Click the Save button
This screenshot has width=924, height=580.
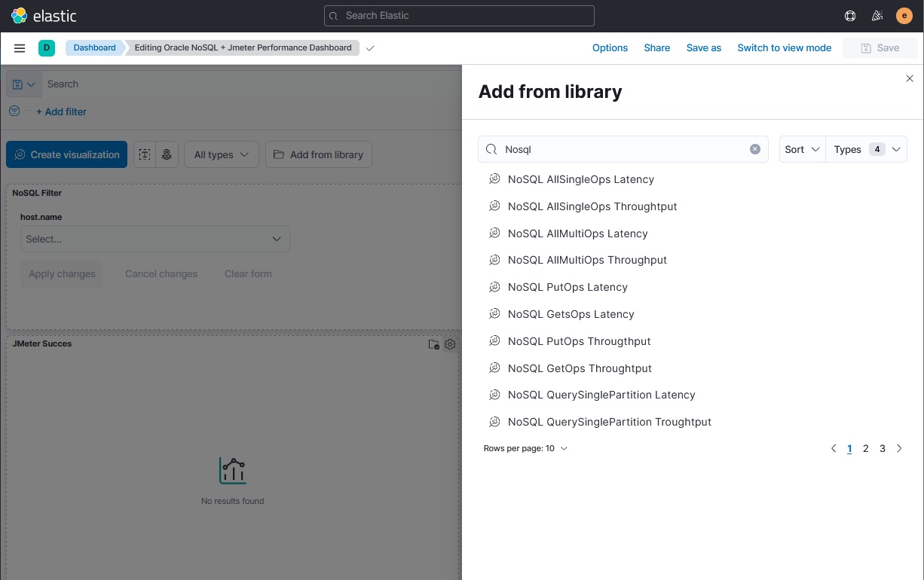(880, 48)
